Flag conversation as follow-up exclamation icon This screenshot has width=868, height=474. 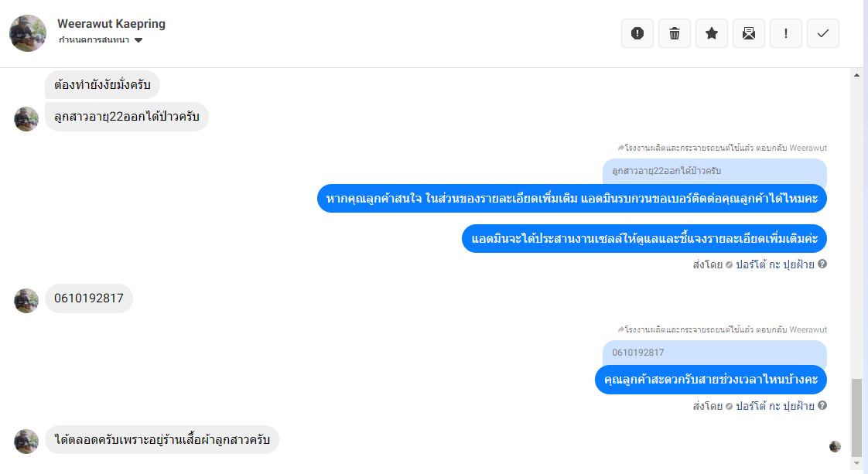785,33
